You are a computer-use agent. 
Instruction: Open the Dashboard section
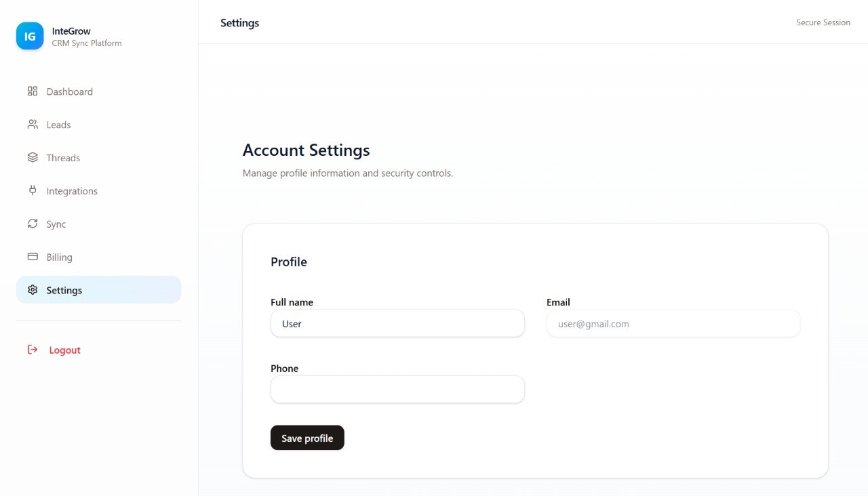click(x=69, y=91)
